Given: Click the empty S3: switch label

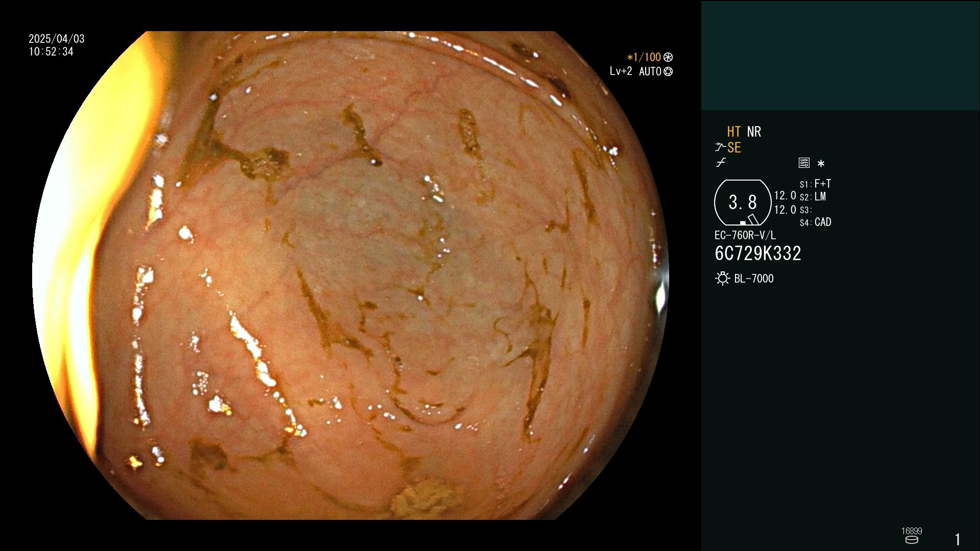Looking at the screenshot, I should point(805,210).
